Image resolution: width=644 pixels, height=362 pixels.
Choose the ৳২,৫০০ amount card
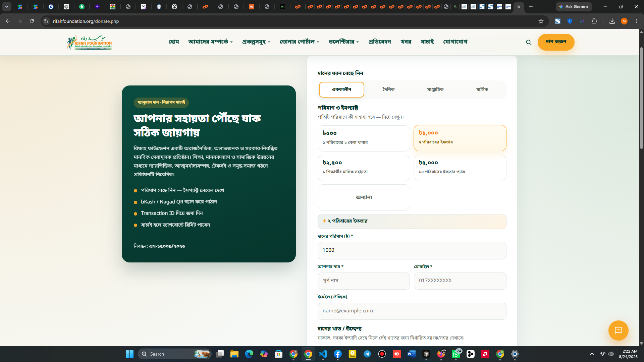[x=364, y=168]
